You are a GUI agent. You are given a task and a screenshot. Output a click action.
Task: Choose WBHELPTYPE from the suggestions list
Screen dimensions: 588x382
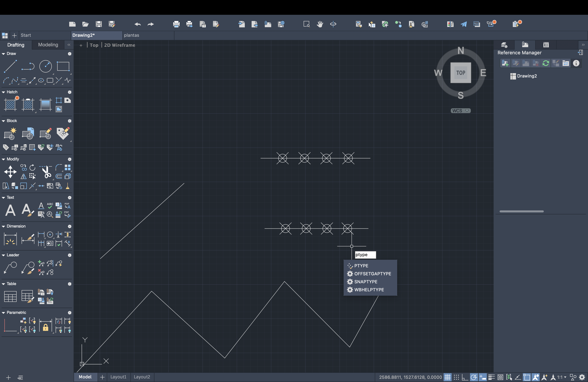pos(370,290)
